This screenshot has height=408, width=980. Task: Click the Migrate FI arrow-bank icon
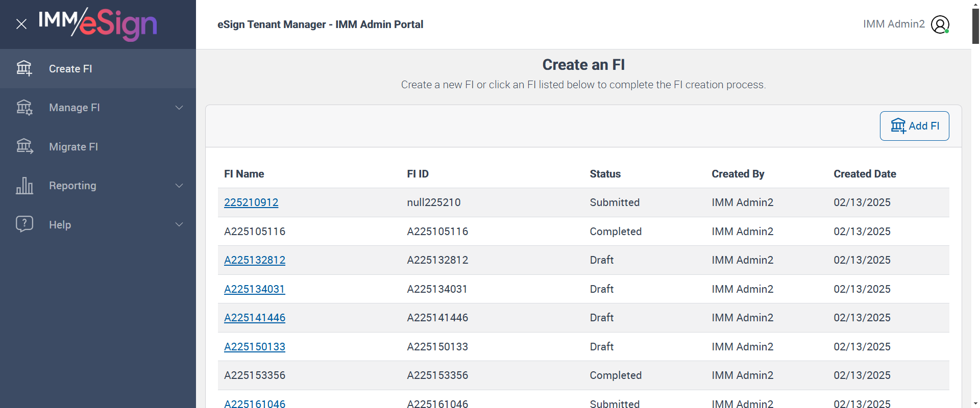coord(24,147)
